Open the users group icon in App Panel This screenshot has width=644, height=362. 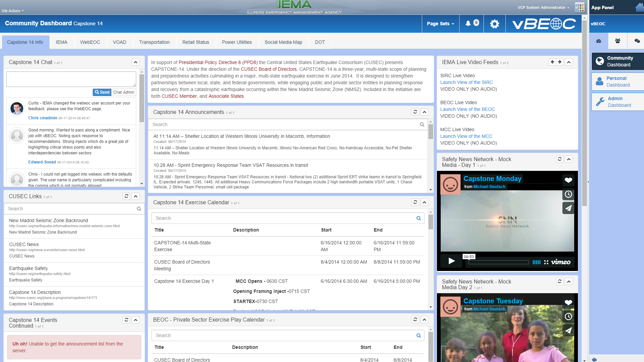(618, 41)
